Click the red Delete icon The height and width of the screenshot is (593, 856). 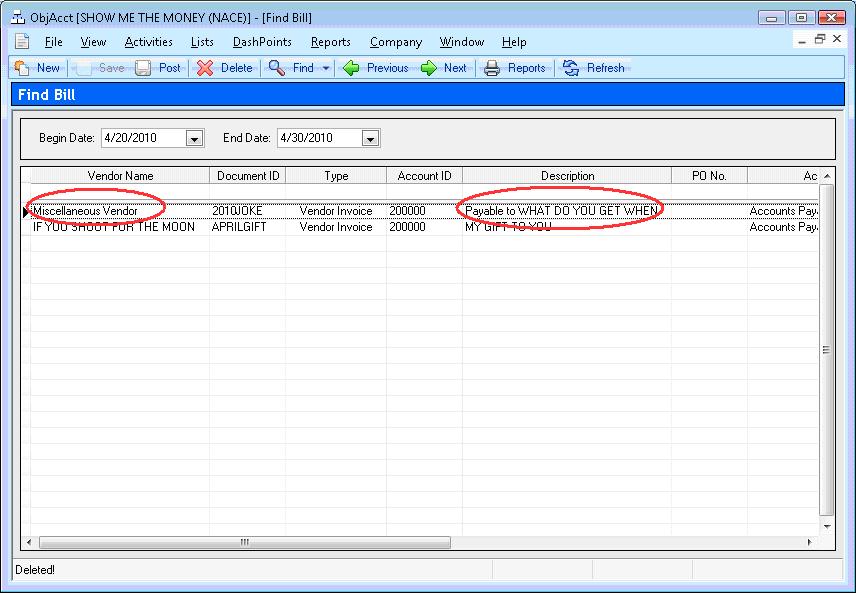[205, 68]
